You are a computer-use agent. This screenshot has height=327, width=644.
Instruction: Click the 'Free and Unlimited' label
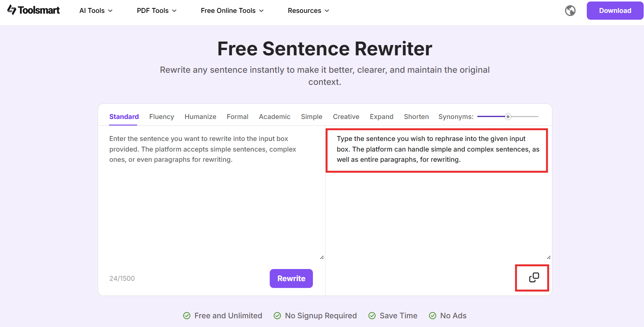[228, 316]
